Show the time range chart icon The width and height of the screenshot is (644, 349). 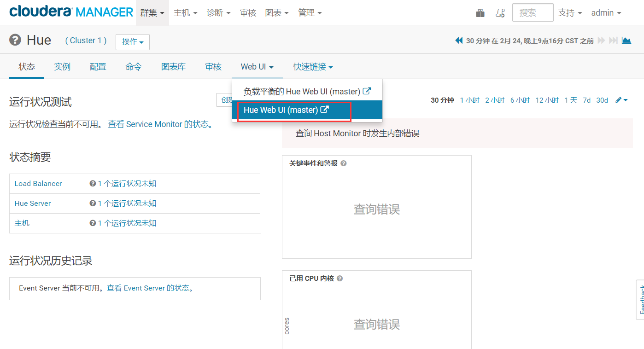[x=626, y=41]
